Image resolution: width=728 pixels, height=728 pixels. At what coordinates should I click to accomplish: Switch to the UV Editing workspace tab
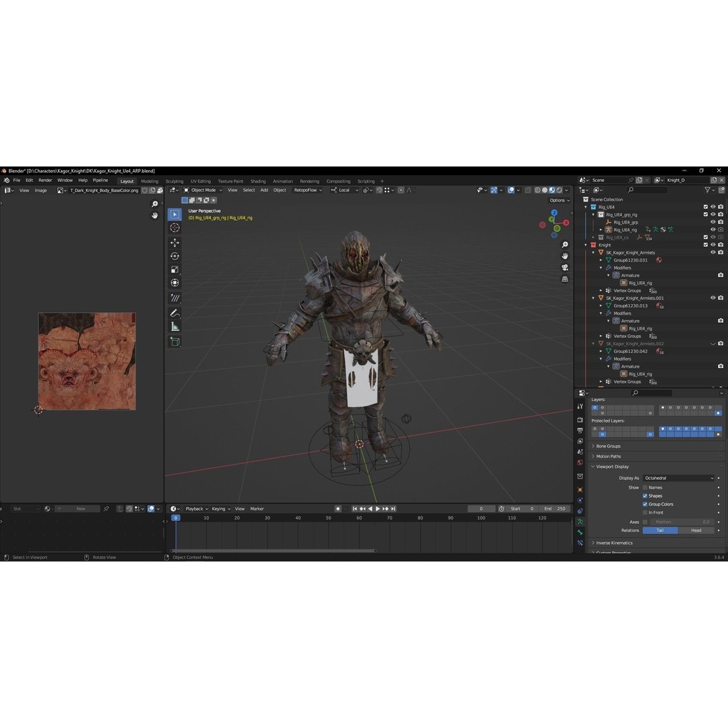click(201, 181)
